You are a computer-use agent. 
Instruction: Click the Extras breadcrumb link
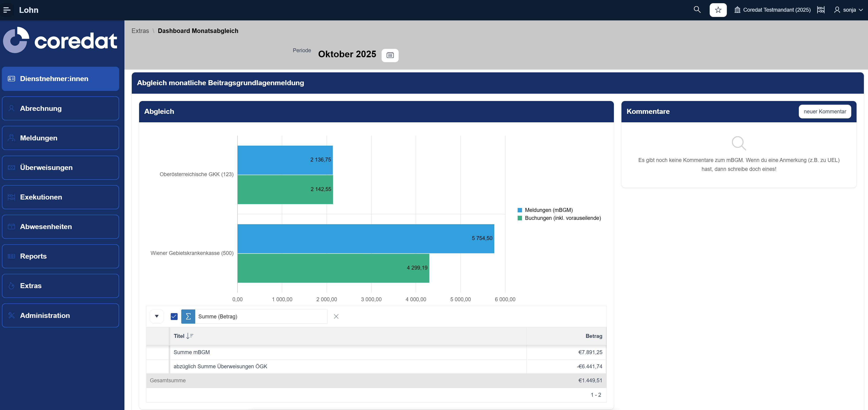(x=140, y=31)
